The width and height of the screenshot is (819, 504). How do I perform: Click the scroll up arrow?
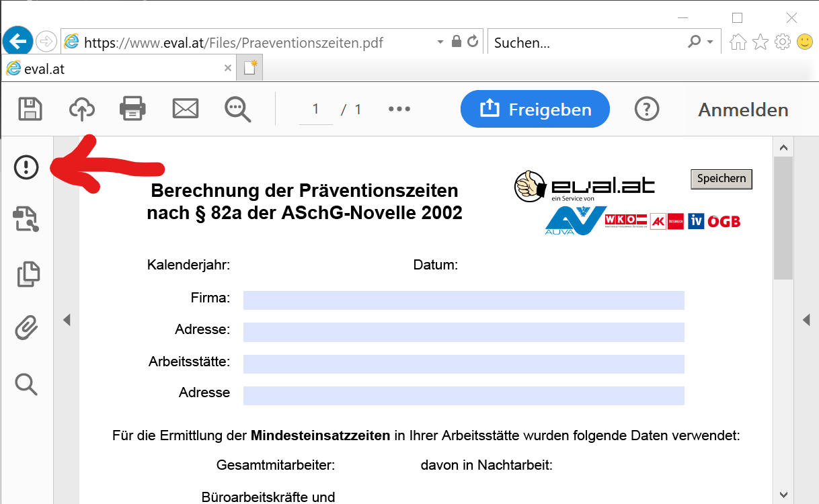(783, 147)
